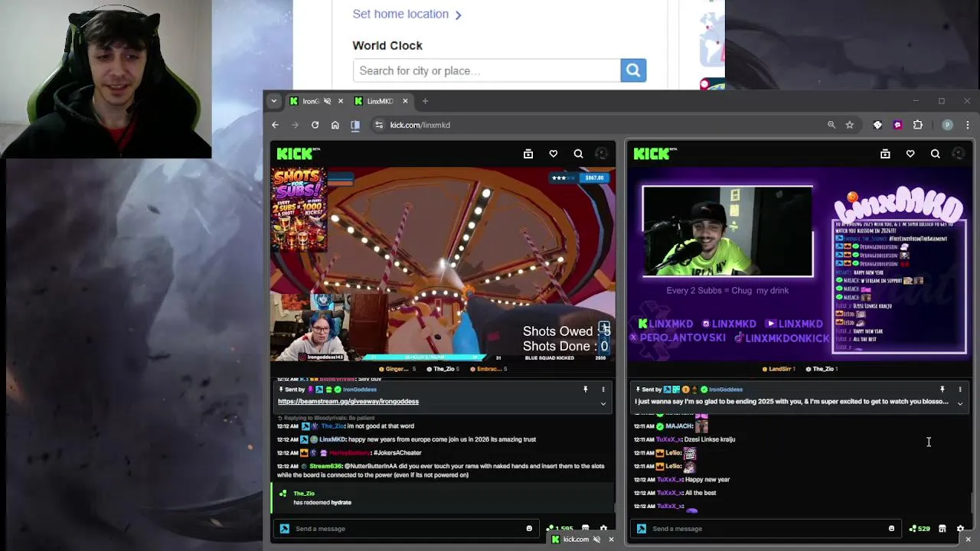Open search in the right Kick pane
The width and height of the screenshot is (980, 551).
pyautogui.click(x=936, y=154)
